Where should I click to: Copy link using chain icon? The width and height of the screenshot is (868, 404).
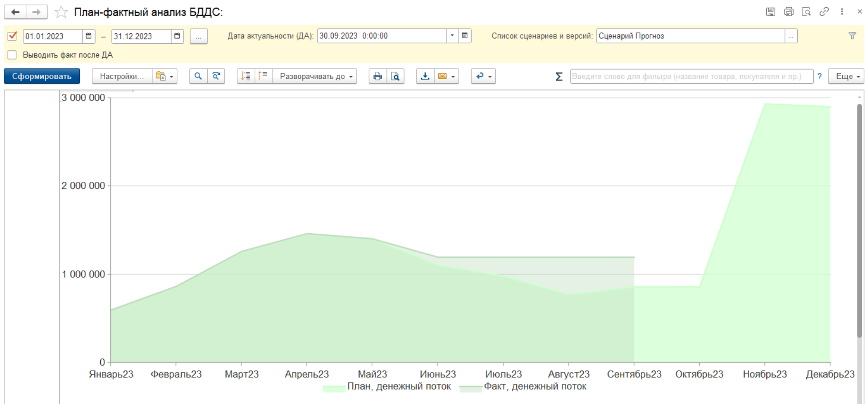pyautogui.click(x=824, y=12)
